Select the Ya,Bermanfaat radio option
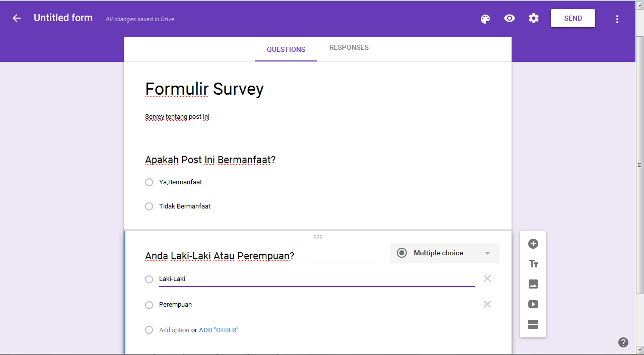This screenshot has height=355, width=644. coord(149,182)
